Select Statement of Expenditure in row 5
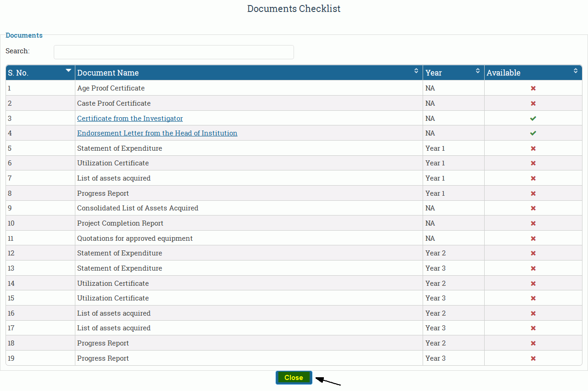588x391 pixels. coord(119,148)
